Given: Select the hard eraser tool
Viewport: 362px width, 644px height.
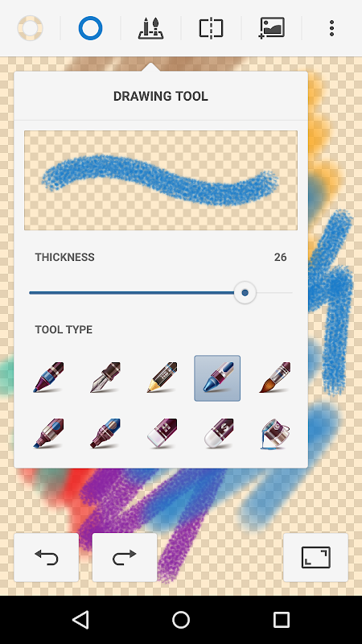Looking at the screenshot, I should [x=162, y=434].
